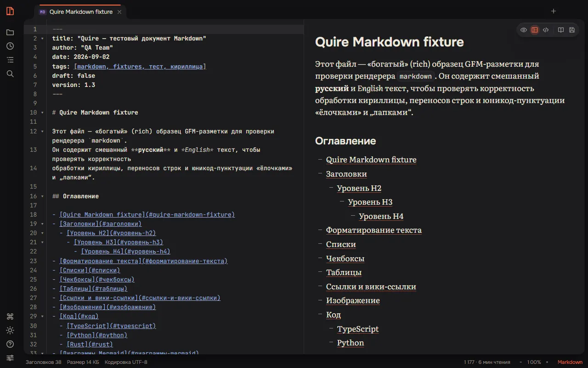This screenshot has width=588, height=368.
Task: Open preview link Списки
Action: coord(341,244)
